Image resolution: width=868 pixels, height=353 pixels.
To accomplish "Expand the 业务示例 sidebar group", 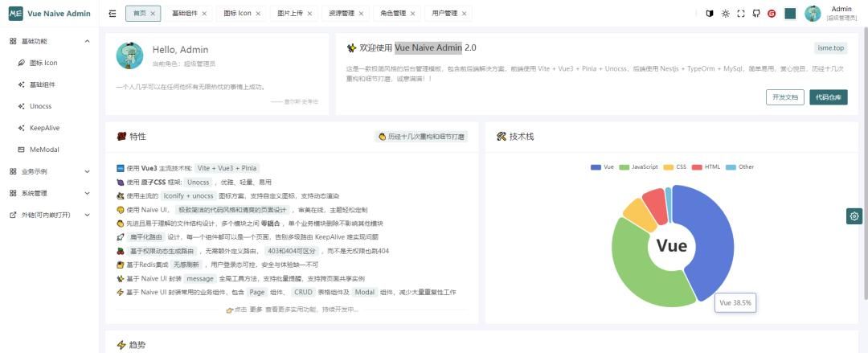I will 50,171.
